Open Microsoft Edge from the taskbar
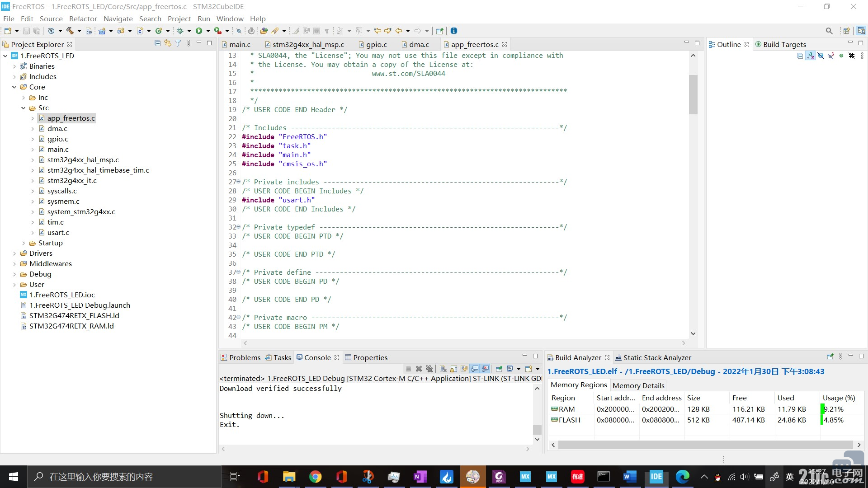 [x=682, y=477]
